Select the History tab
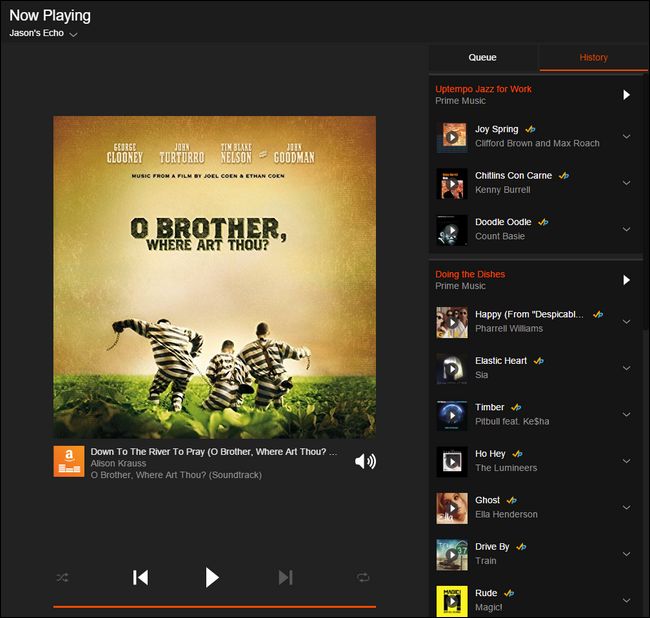The image size is (650, 618). pos(593,58)
